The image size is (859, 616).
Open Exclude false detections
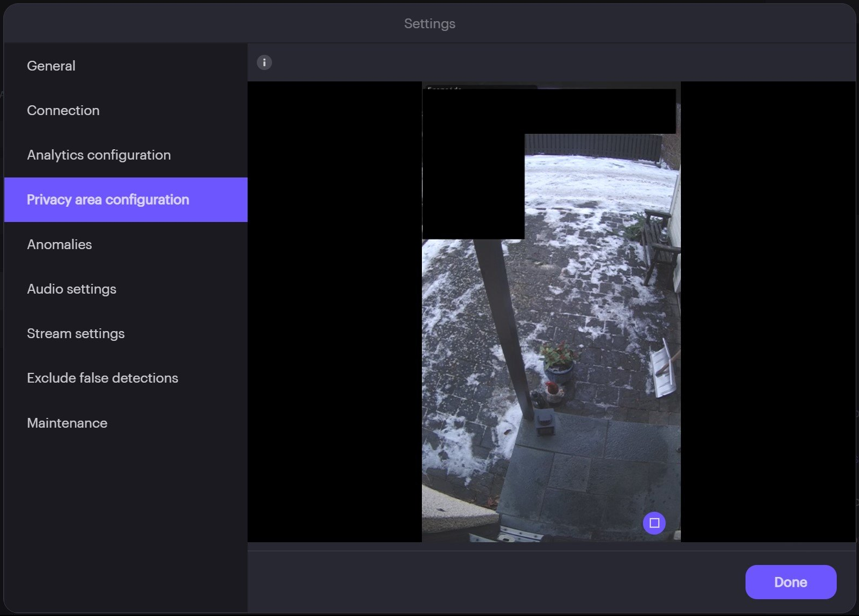(x=103, y=378)
